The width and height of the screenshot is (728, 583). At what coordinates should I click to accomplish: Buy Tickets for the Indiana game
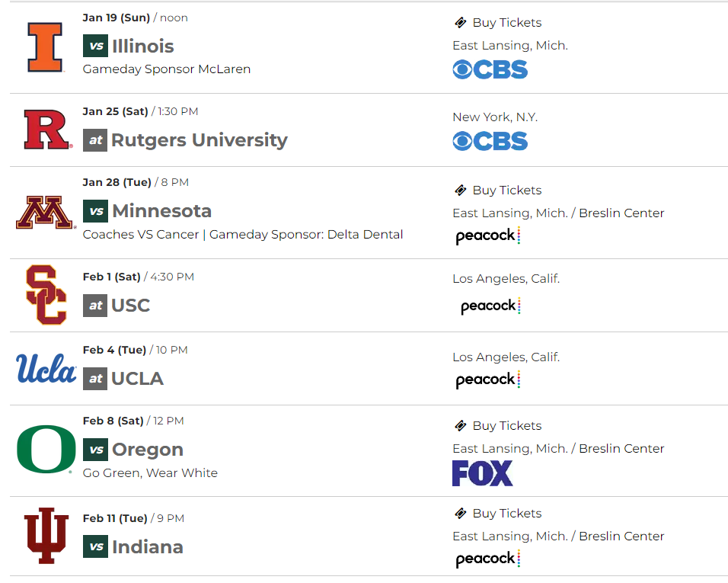(x=506, y=514)
